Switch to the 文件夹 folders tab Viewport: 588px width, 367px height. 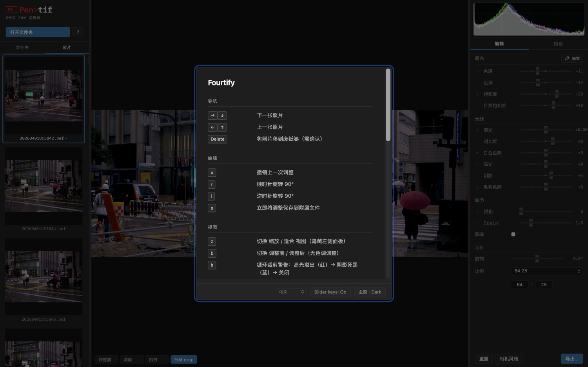pos(22,47)
